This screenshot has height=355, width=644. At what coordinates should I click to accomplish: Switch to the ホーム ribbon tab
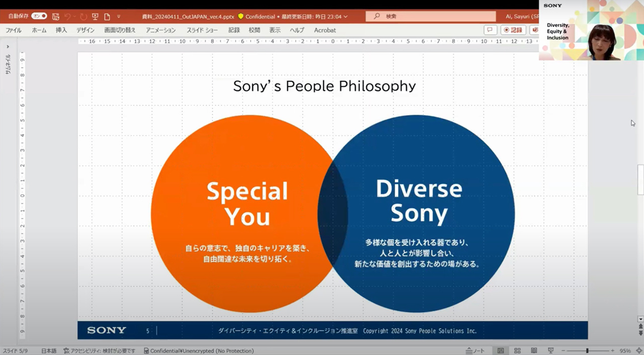(x=39, y=30)
